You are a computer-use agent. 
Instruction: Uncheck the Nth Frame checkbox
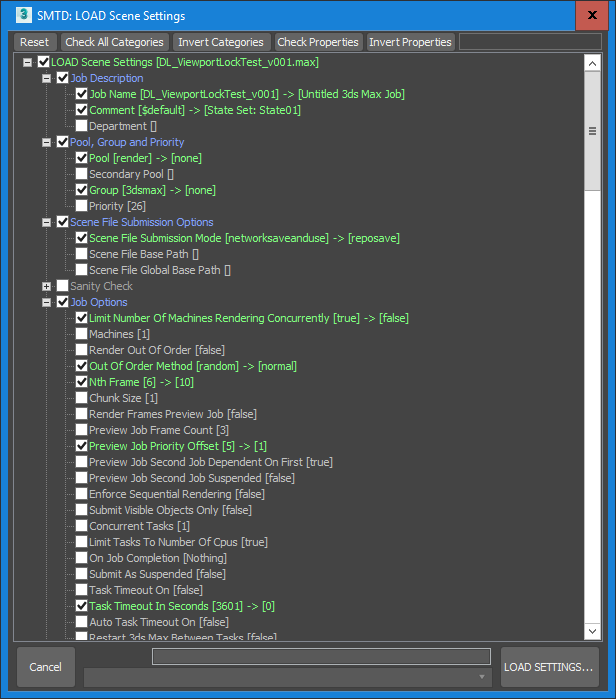[x=82, y=382]
